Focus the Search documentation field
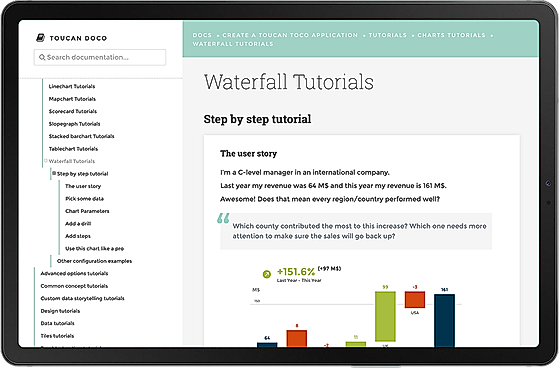This screenshot has width=559, height=368. [x=100, y=57]
